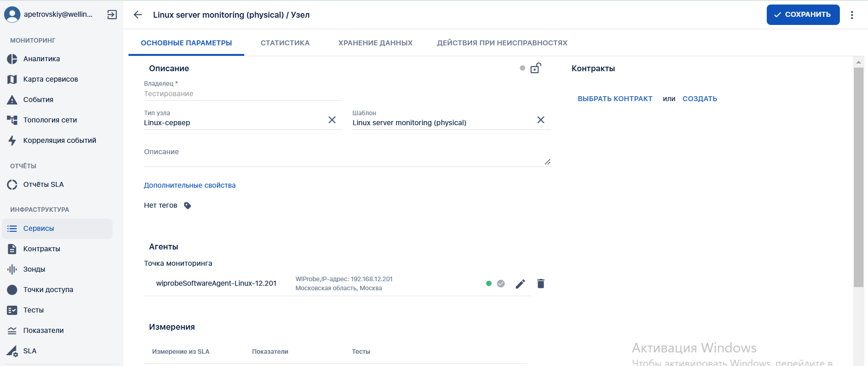Click the Тесты column header in Измерения
This screenshot has width=868, height=366.
(361, 351)
